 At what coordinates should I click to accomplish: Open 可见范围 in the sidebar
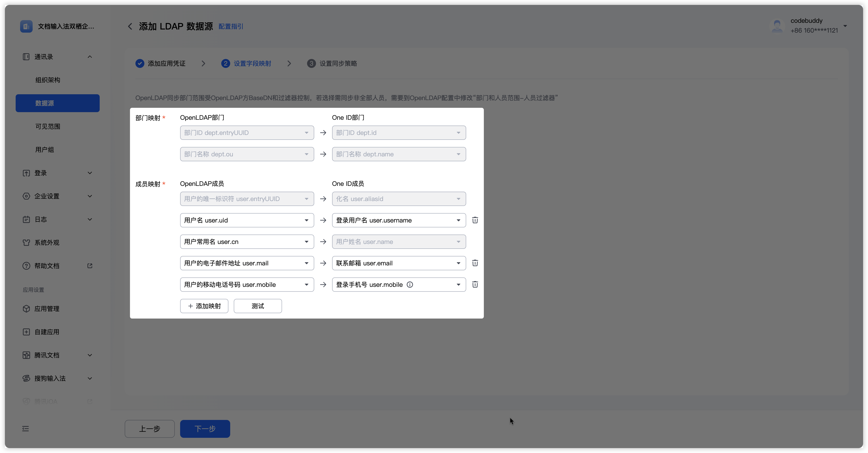coord(48,126)
